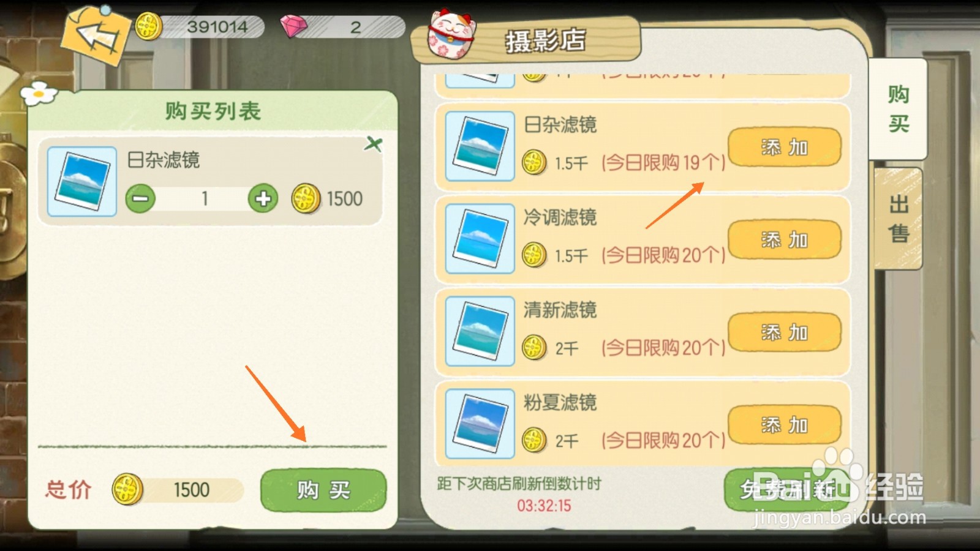Add 清新滤镜 using its 添加 button
Image resolution: width=980 pixels, height=551 pixels.
785,332
